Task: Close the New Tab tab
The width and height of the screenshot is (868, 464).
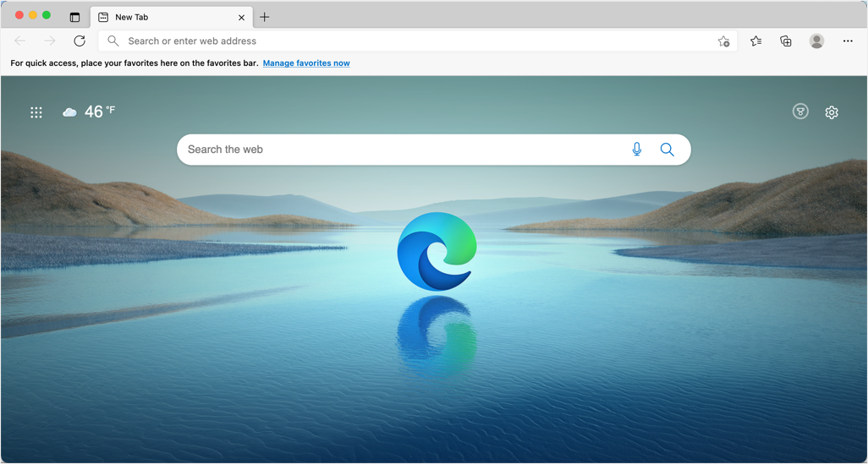Action: (x=241, y=18)
